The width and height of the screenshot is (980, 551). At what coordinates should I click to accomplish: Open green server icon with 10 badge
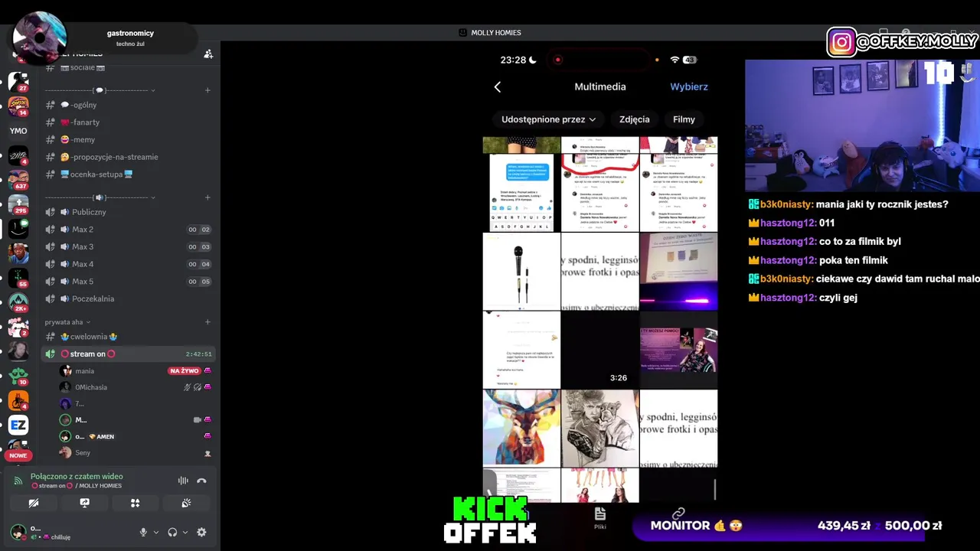point(18,376)
